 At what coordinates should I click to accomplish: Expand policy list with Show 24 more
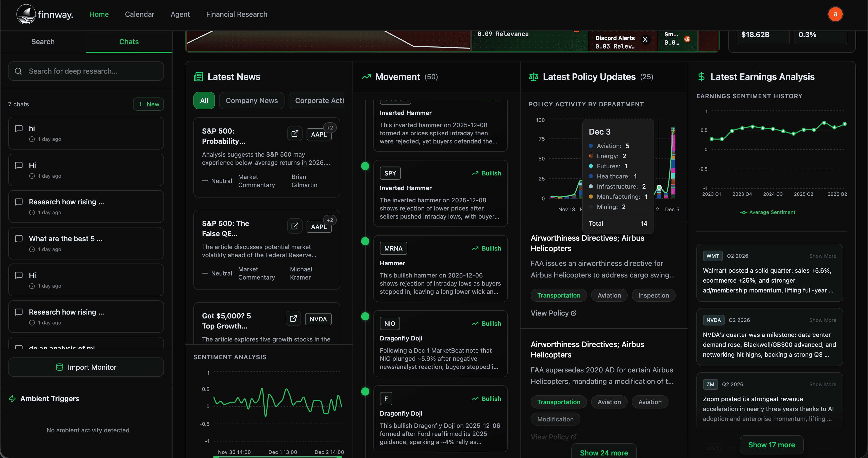604,453
